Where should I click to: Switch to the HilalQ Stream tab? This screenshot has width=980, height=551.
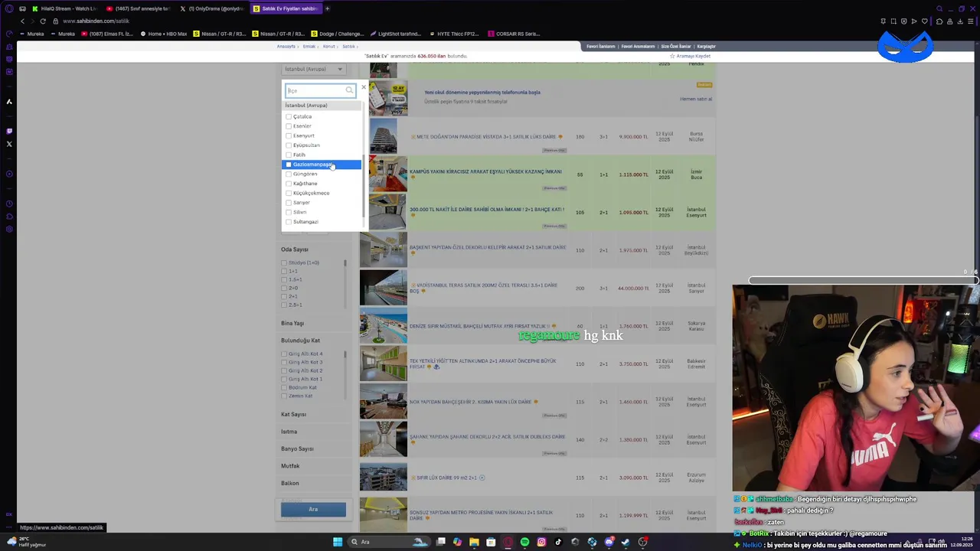tap(64, 8)
